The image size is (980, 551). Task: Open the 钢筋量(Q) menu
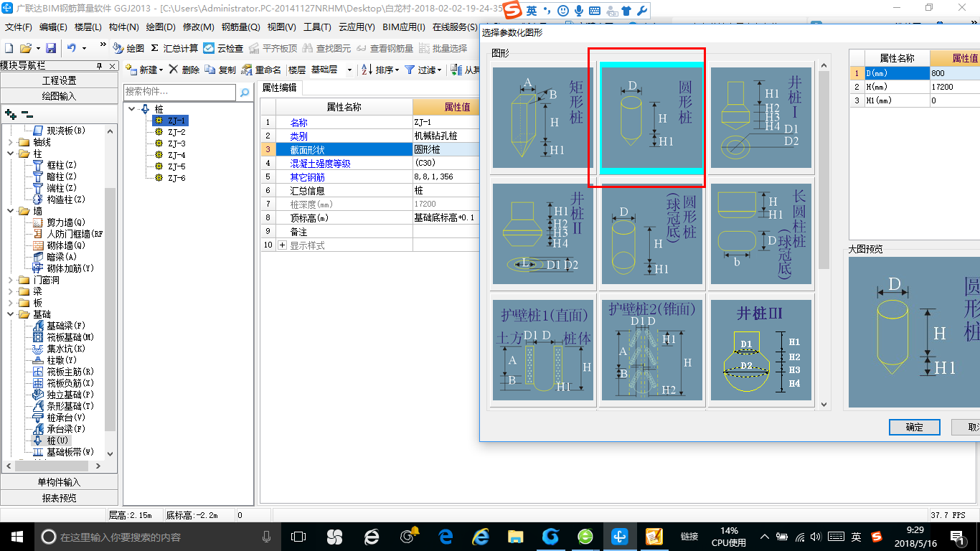(x=240, y=27)
